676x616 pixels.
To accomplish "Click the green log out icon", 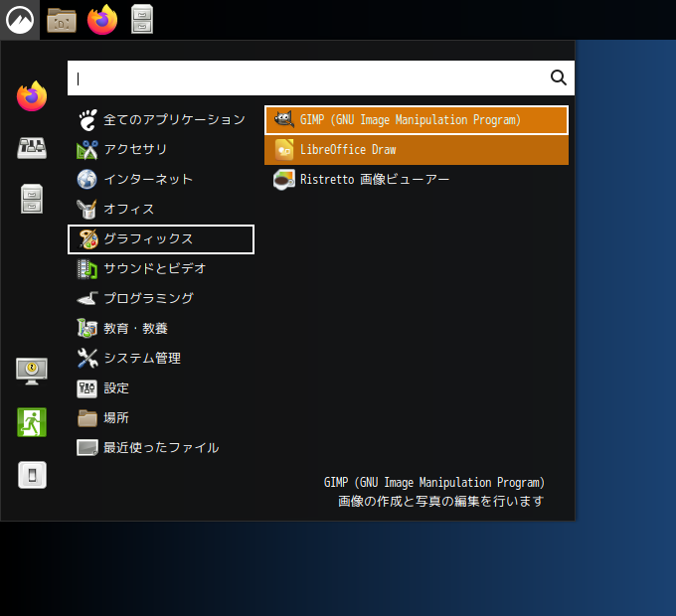I will pos(32,422).
